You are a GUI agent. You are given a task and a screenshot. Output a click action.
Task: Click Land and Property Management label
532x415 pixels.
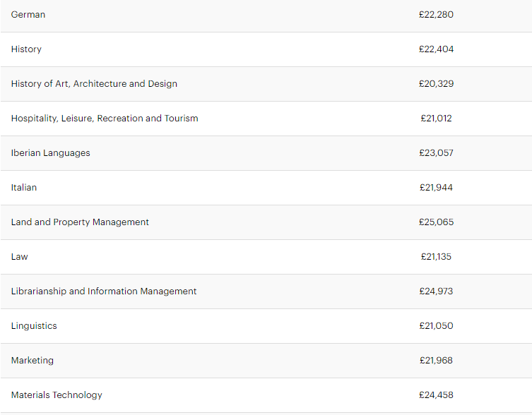(80, 222)
